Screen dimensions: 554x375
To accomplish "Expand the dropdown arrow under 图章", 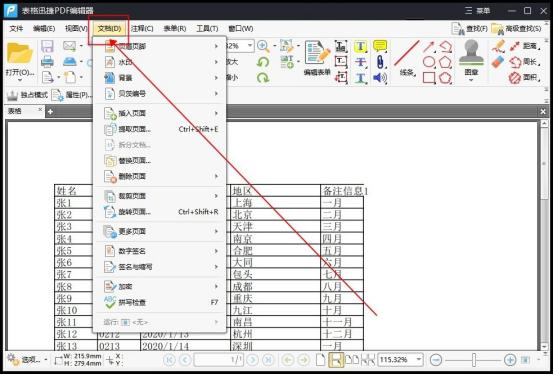I will tap(471, 81).
